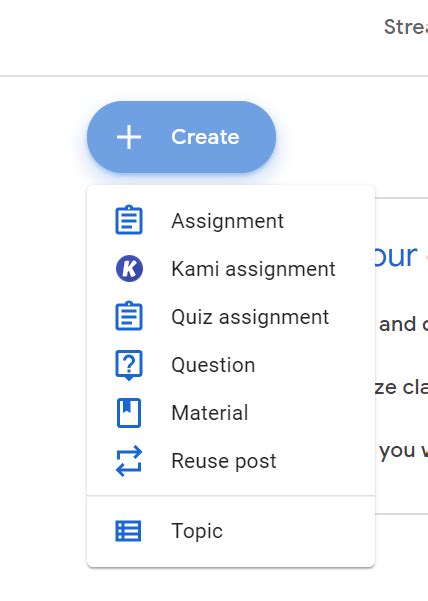This screenshot has height=601, width=428.
Task: Choose Question from the menu
Action: pyautogui.click(x=231, y=365)
